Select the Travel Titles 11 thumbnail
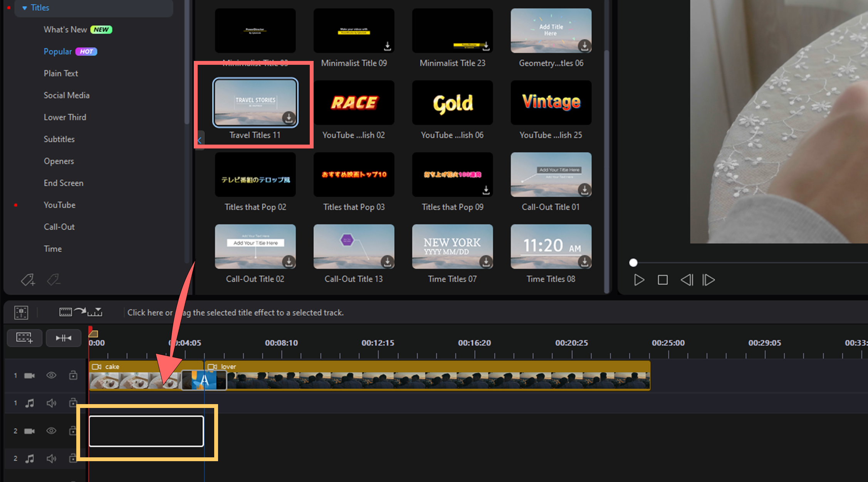This screenshot has width=868, height=482. click(255, 103)
